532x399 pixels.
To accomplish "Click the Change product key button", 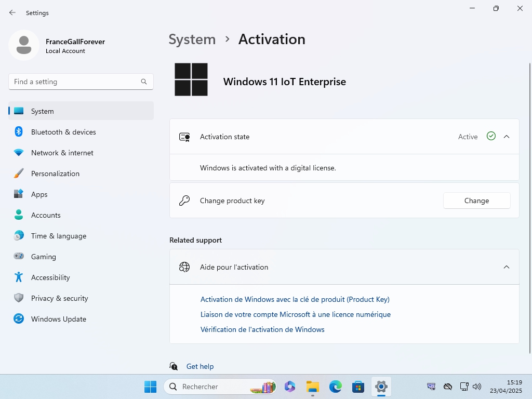I will [476, 201].
